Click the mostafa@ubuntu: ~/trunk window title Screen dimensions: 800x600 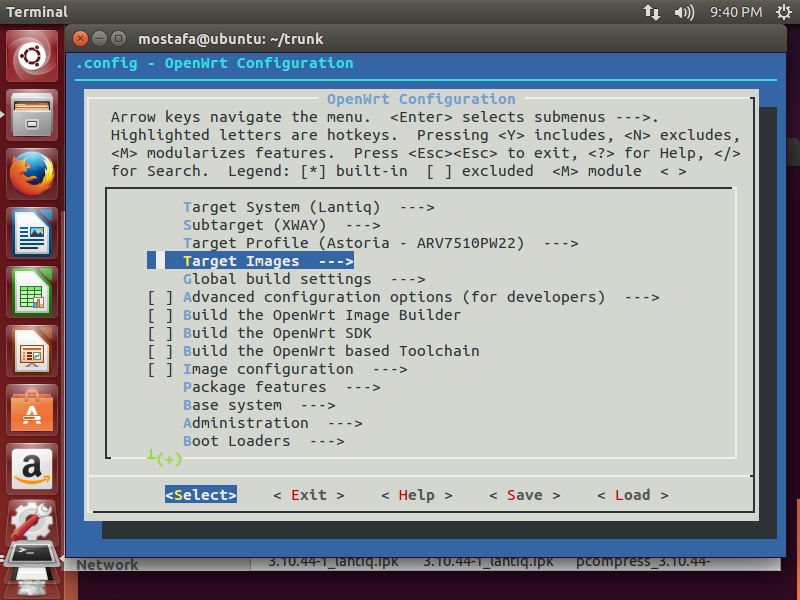[231, 39]
